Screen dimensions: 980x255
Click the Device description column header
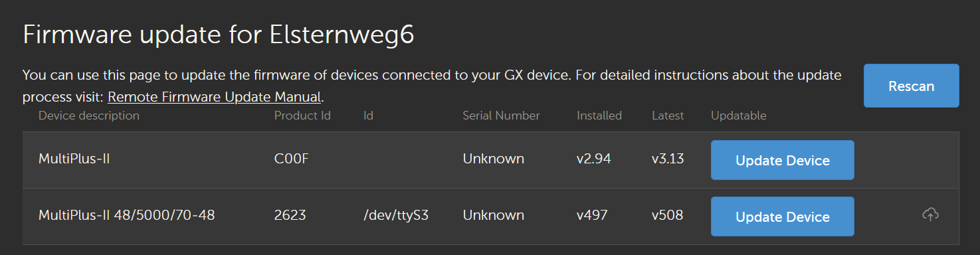click(89, 116)
